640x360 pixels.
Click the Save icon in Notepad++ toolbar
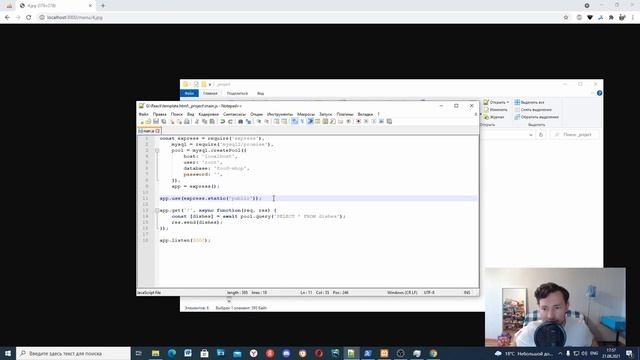pyautogui.click(x=156, y=122)
